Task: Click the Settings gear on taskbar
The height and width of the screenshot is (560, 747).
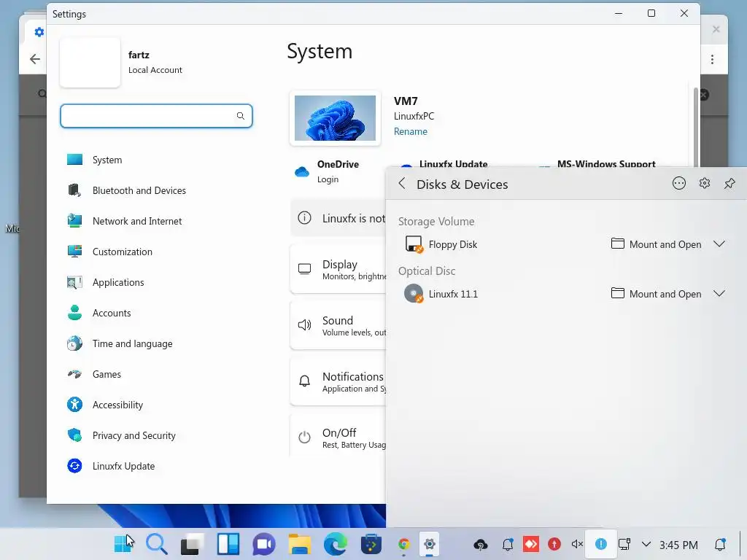Action: [429, 544]
